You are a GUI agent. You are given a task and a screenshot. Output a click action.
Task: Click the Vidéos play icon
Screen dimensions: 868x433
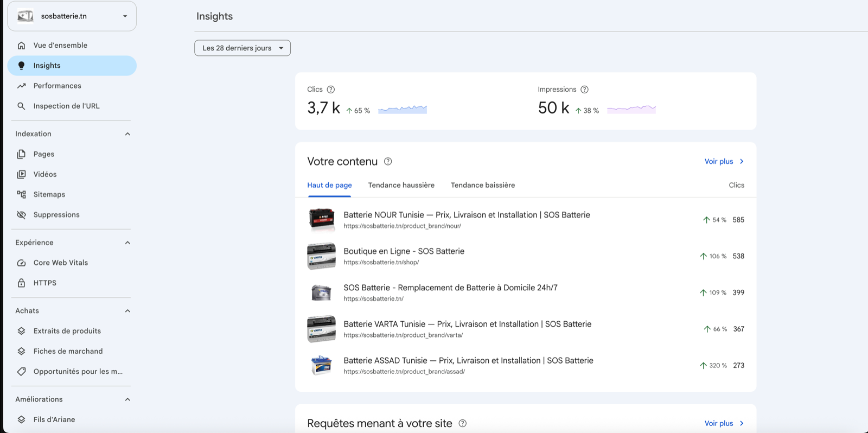pyautogui.click(x=21, y=174)
